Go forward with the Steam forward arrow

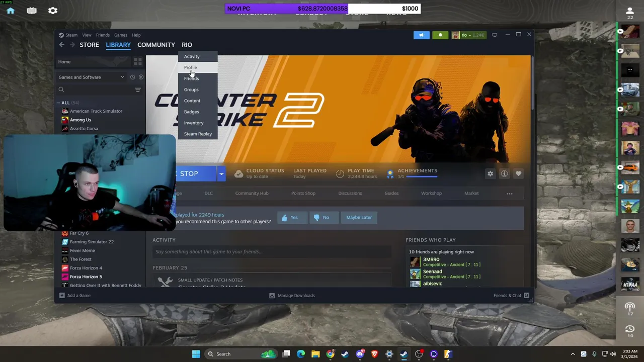[x=72, y=45]
